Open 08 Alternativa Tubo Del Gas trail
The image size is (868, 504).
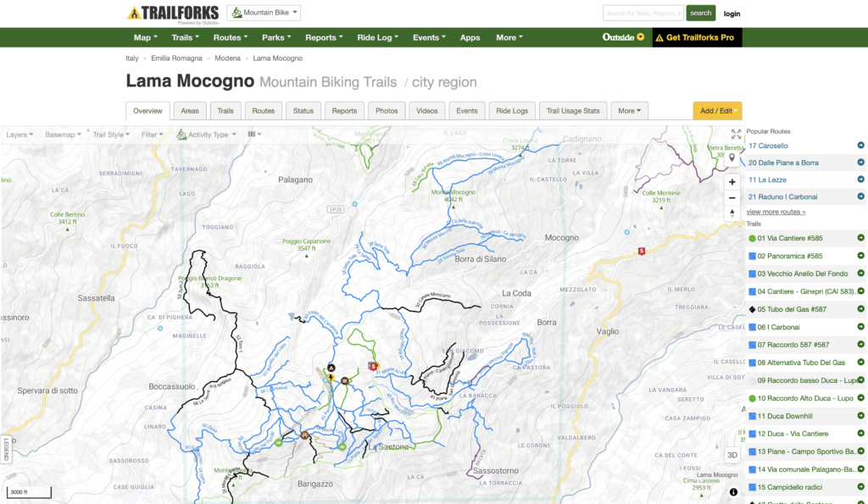point(801,363)
